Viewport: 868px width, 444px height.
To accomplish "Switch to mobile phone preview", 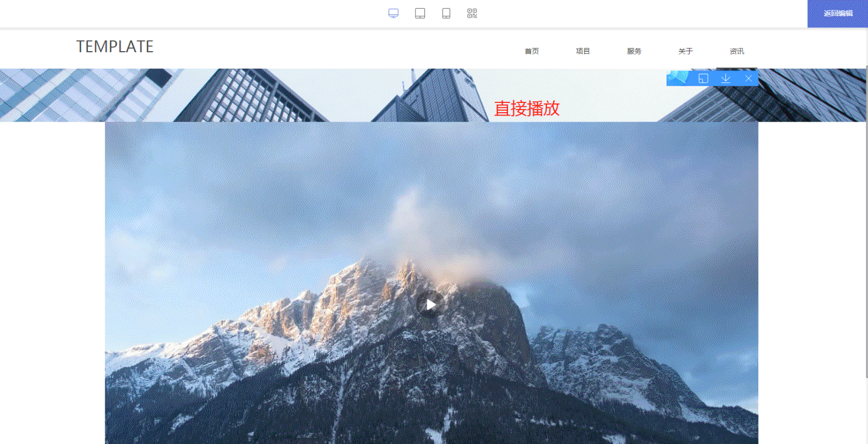I will [x=446, y=13].
